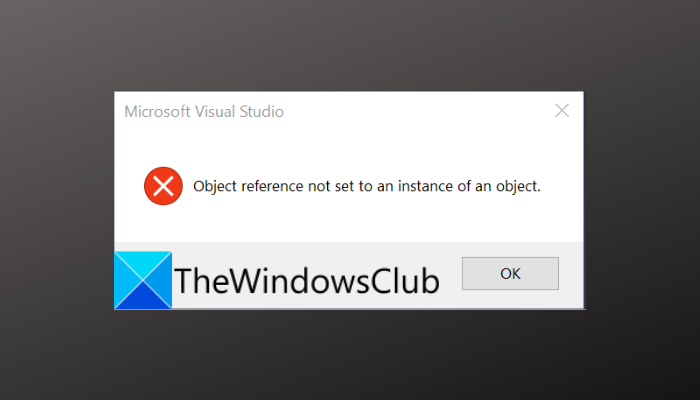The width and height of the screenshot is (700, 400).
Task: Close the Microsoft Visual Studio dialog
Action: pos(562,111)
